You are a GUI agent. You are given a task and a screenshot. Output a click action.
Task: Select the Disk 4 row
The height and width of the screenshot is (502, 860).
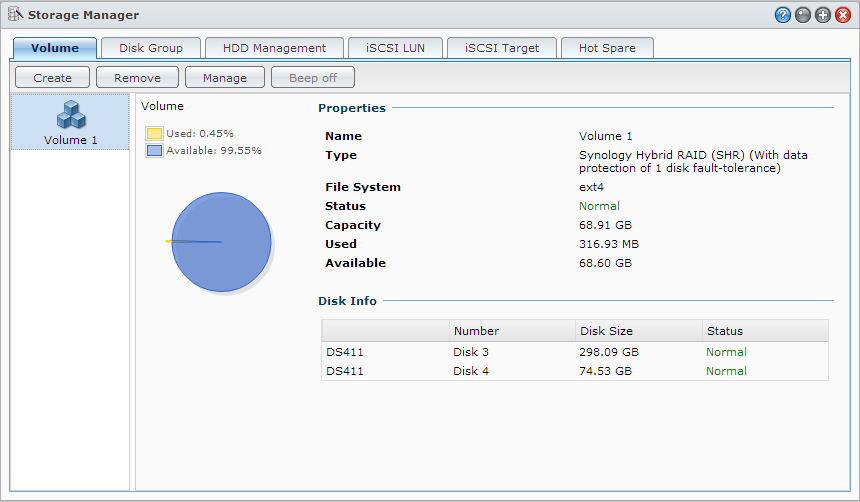point(575,371)
